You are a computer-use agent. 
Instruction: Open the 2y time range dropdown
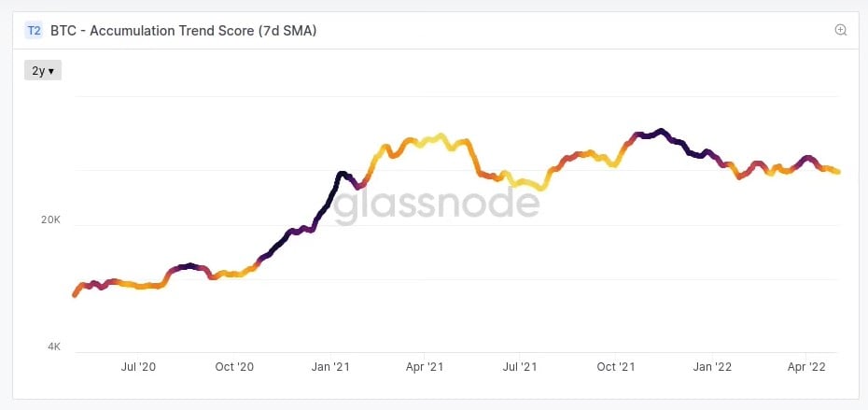43,70
